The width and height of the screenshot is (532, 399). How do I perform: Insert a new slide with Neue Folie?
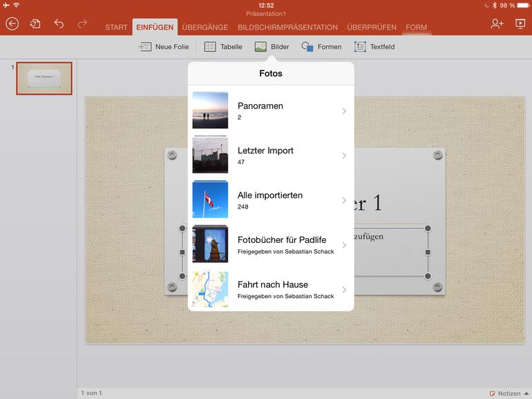164,47
